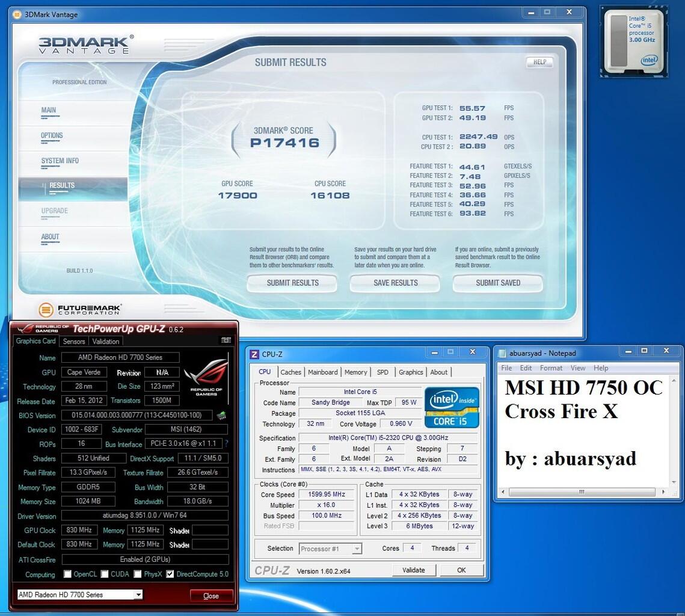Image resolution: width=685 pixels, height=616 pixels.
Task: Select RESULTS in 3DMark sidebar
Action: pyautogui.click(x=73, y=189)
